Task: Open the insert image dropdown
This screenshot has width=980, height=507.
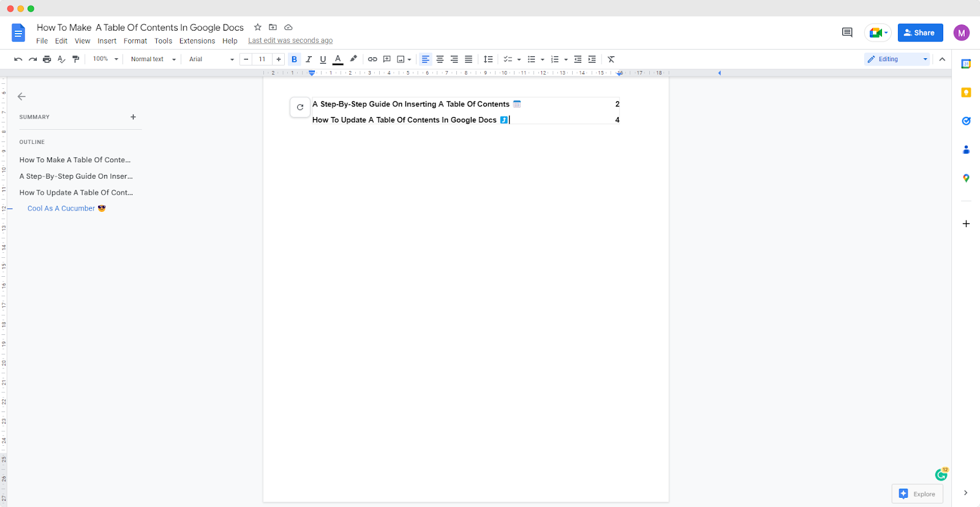Action: (404, 59)
